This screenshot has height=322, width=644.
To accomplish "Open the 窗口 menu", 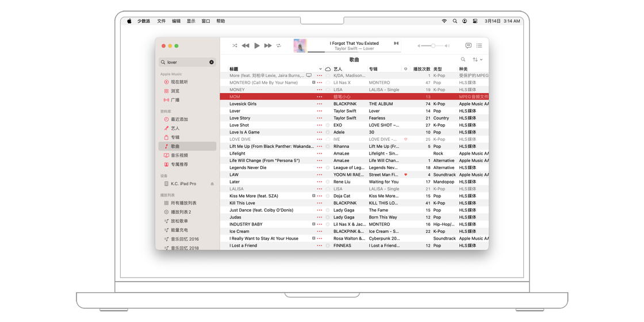I will point(206,21).
